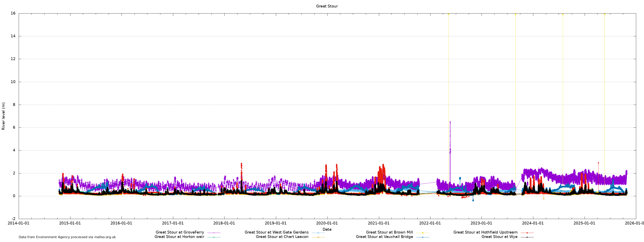644x242 pixels.
Task: Click the purple GroveFerry spike peak near 2022
Action: (450, 122)
